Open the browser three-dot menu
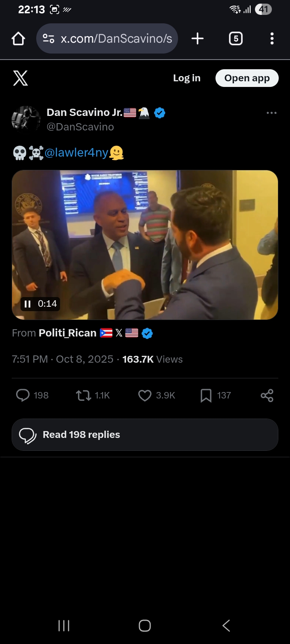290x644 pixels. coord(272,39)
